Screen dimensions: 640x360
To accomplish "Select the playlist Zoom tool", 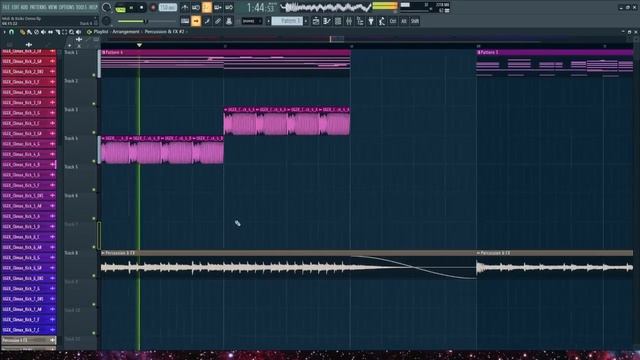I will tap(71, 32).
